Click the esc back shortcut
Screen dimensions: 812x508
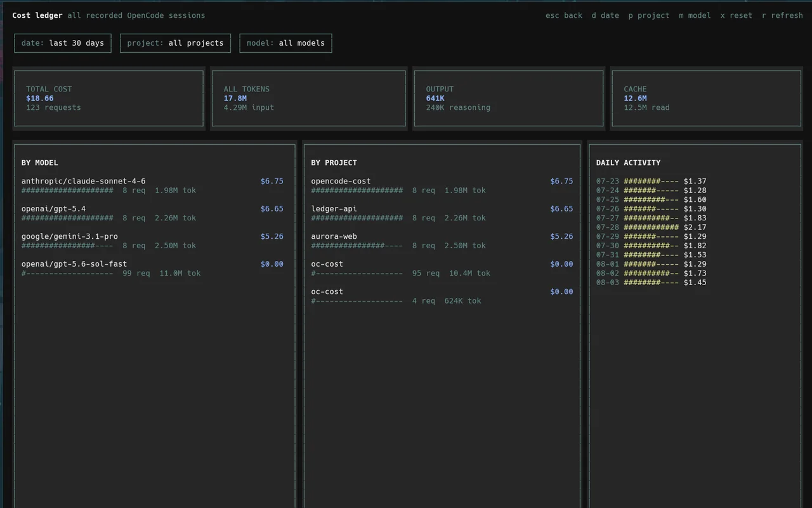coord(564,15)
